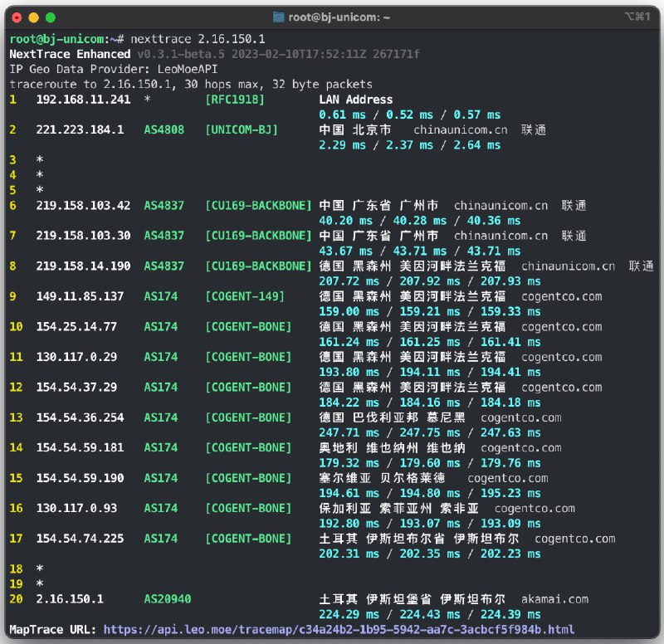Click the latency value 247.71 ms
664x644 pixels.
pyautogui.click(x=349, y=433)
